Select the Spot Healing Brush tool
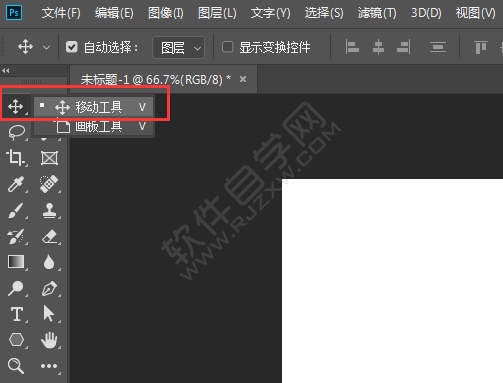The height and width of the screenshot is (383, 503). (49, 184)
